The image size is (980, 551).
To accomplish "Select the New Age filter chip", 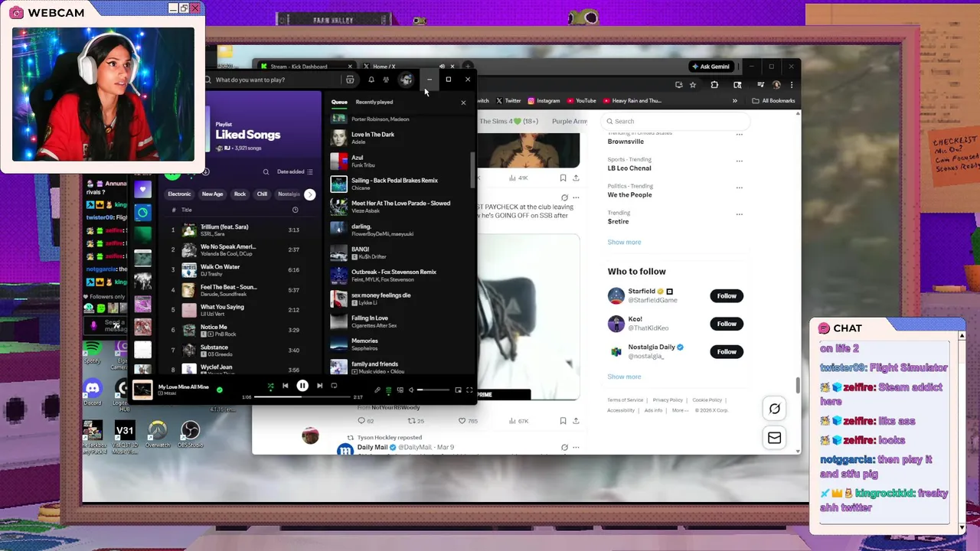I will [212, 194].
